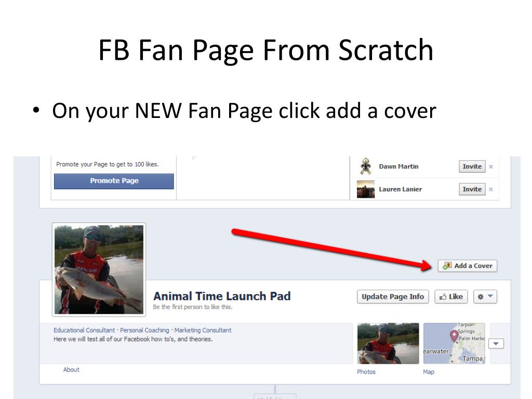
Task: Expand the page apps dropdown arrow
Action: point(496,344)
